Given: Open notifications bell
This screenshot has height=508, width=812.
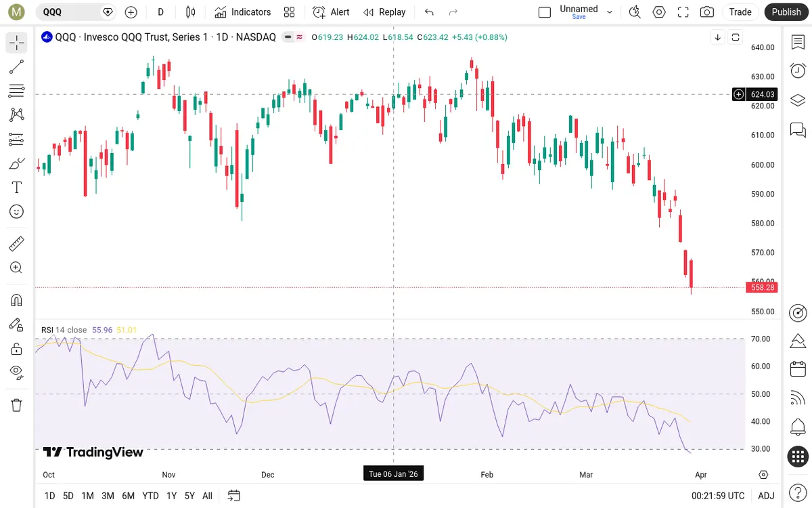Looking at the screenshot, I should coord(798,427).
